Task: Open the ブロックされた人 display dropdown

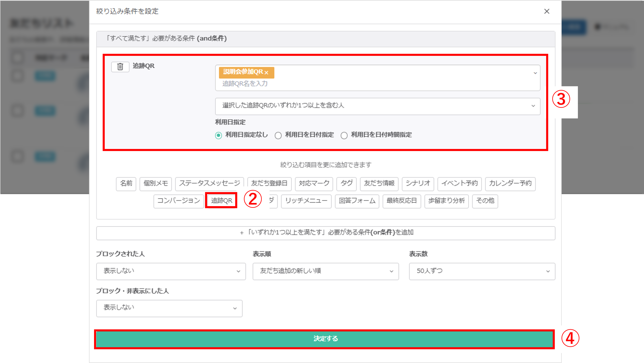Action: (171, 271)
